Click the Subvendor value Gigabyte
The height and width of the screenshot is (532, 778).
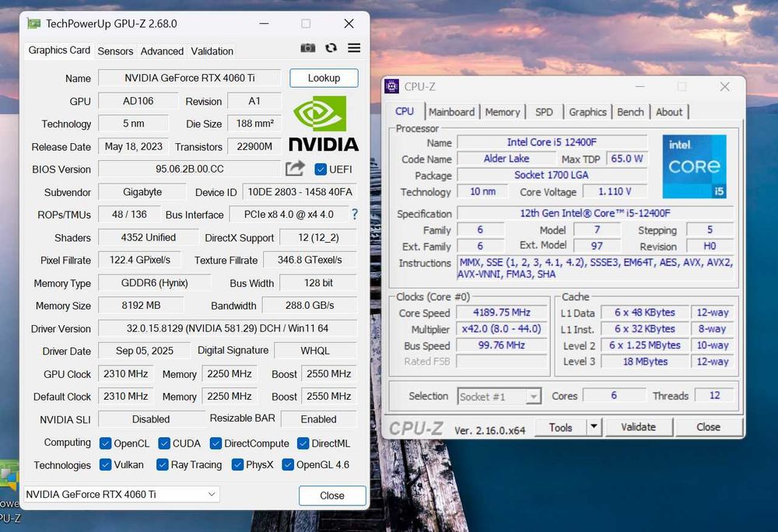[x=142, y=192]
